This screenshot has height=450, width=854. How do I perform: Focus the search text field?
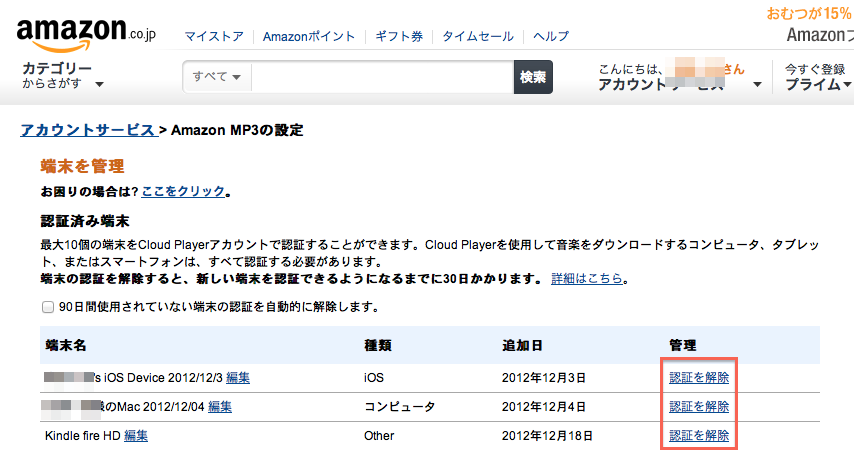(382, 77)
